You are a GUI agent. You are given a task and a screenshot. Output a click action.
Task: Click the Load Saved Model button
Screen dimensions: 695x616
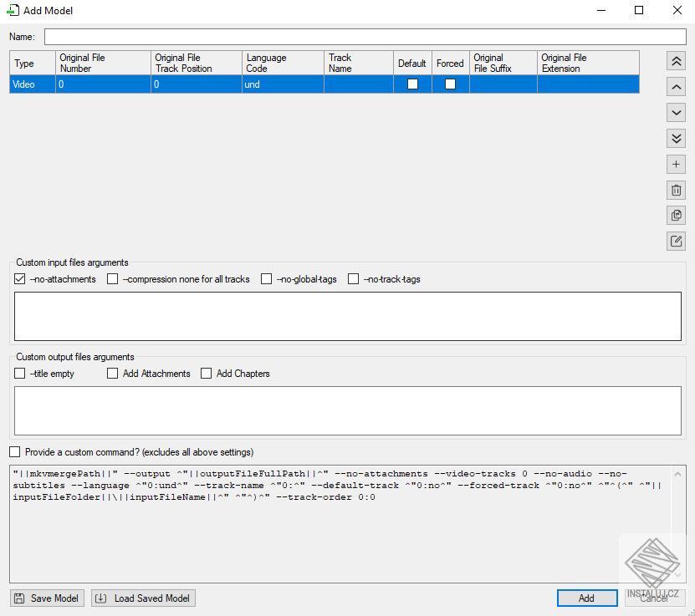click(x=143, y=598)
